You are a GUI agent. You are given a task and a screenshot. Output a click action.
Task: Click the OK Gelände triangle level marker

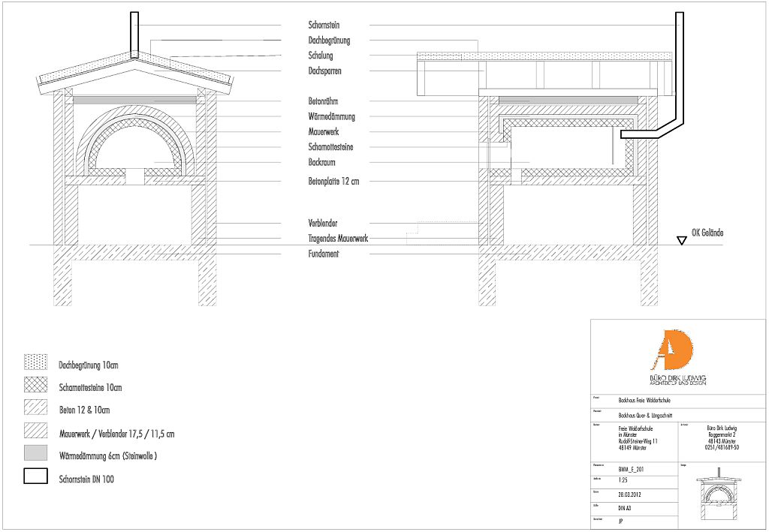[x=682, y=241]
